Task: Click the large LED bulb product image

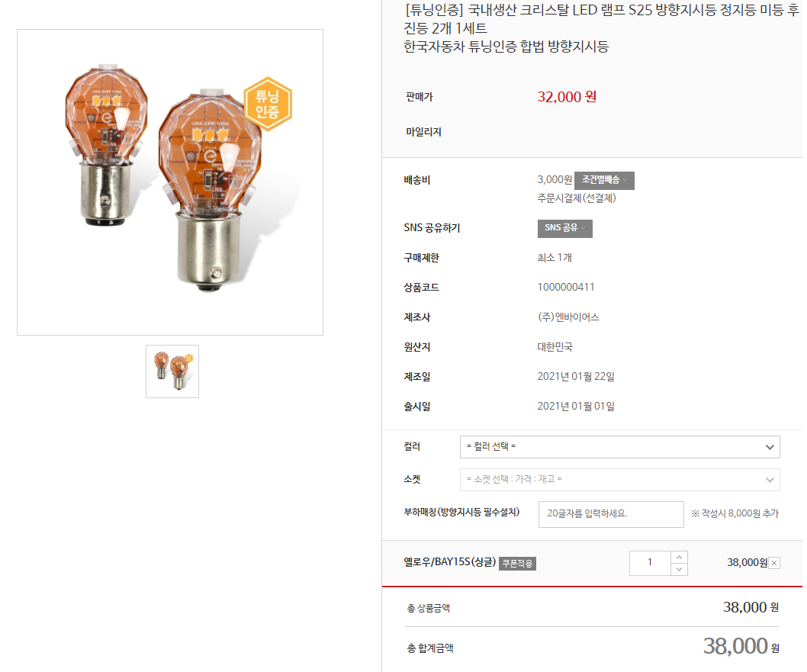Action: point(170,182)
